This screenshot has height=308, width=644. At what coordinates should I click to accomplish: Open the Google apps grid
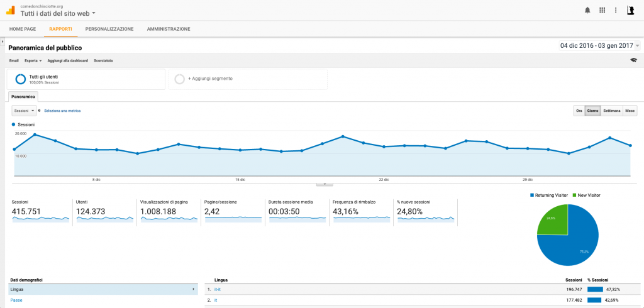[x=602, y=10]
